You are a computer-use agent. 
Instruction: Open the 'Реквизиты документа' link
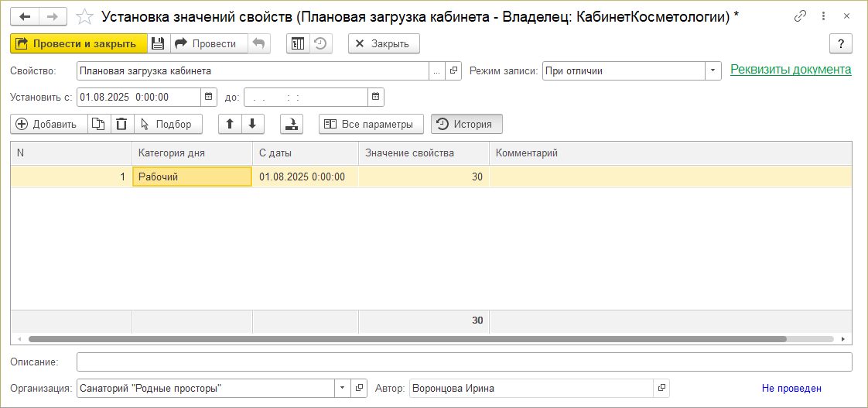[791, 70]
